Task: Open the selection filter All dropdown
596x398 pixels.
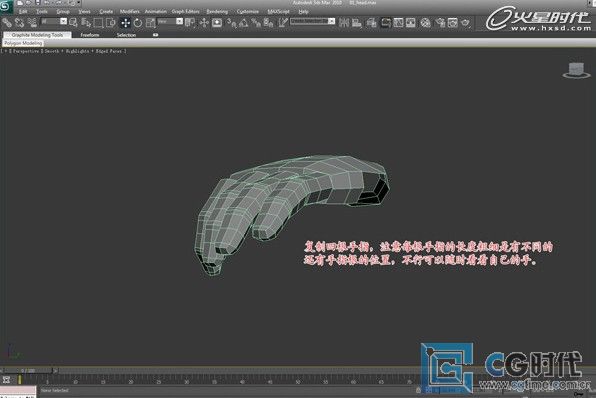Action: [54, 21]
